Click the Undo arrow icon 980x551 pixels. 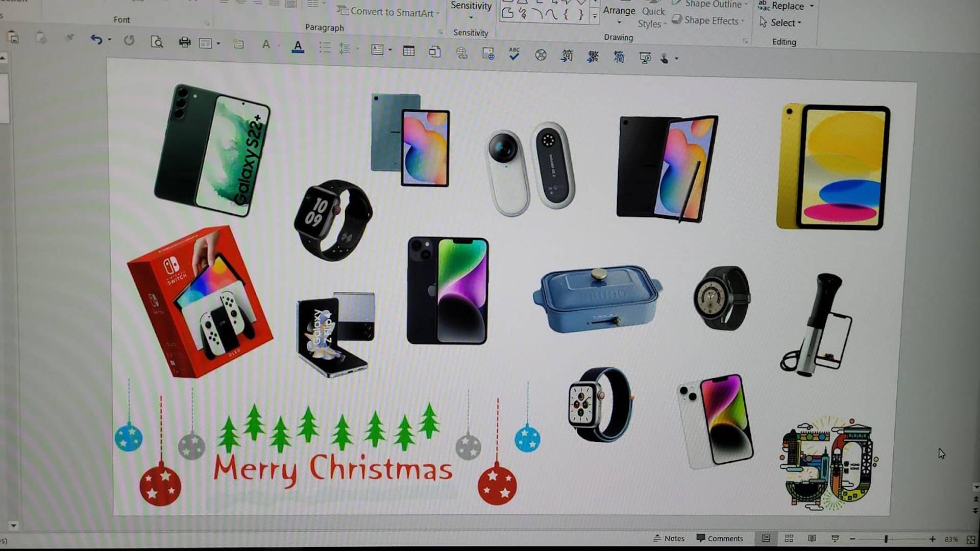click(x=96, y=40)
